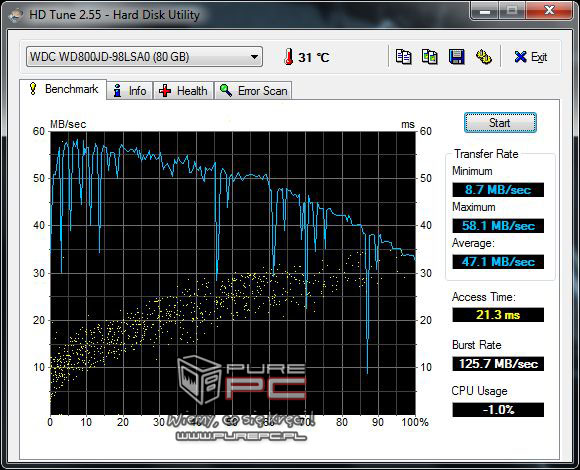Go to the Error Scan tab
The width and height of the screenshot is (580, 470).
(253, 91)
